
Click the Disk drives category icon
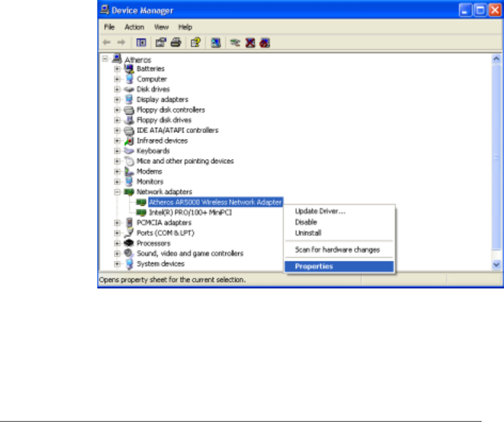(129, 89)
